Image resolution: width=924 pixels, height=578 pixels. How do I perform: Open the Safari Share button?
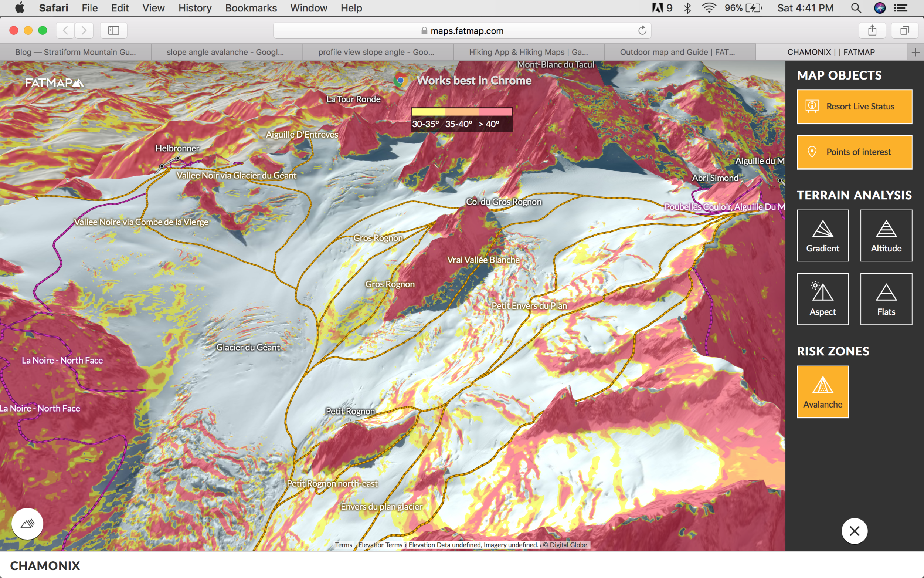(872, 30)
